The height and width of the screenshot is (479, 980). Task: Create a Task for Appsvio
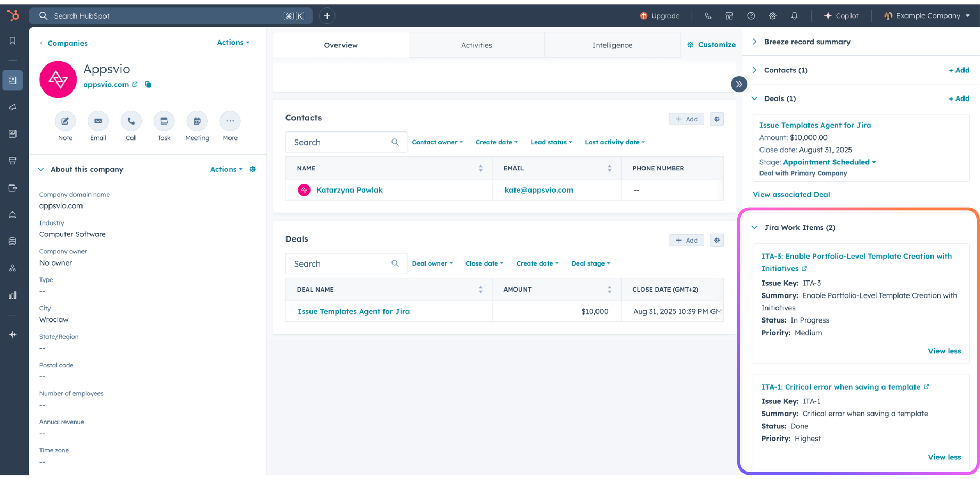(x=164, y=121)
